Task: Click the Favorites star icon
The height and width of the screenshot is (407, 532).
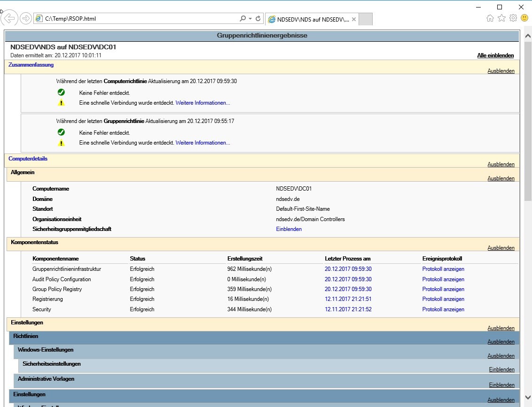Action: [501, 18]
